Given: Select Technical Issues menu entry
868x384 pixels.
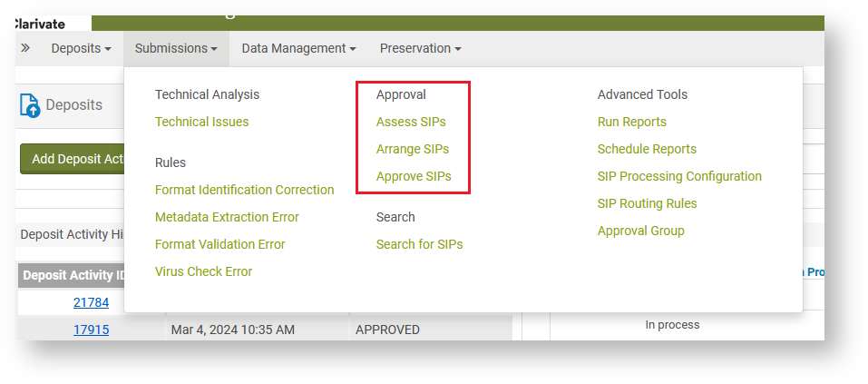Looking at the screenshot, I should [x=201, y=122].
